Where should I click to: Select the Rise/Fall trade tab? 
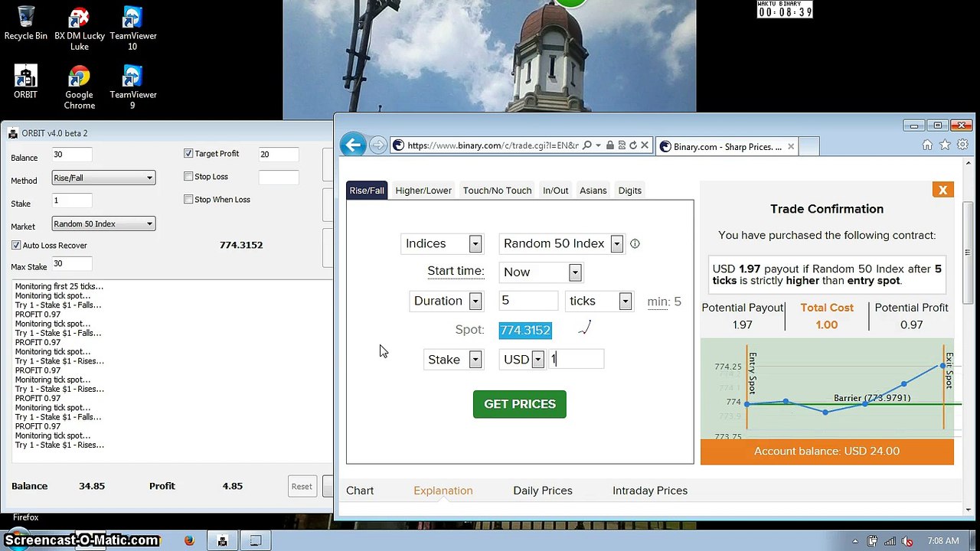click(x=367, y=191)
